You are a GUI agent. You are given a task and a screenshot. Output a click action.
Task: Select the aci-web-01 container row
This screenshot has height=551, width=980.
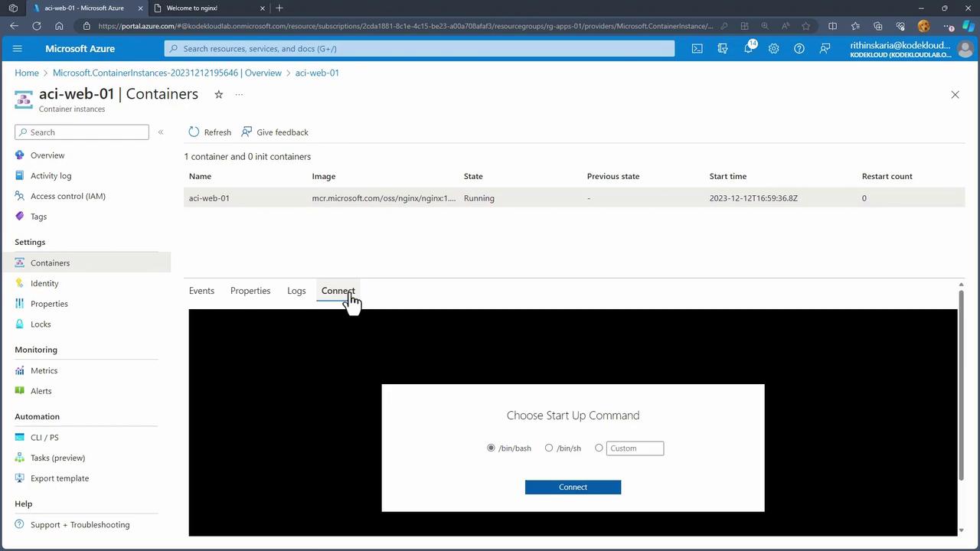click(574, 198)
